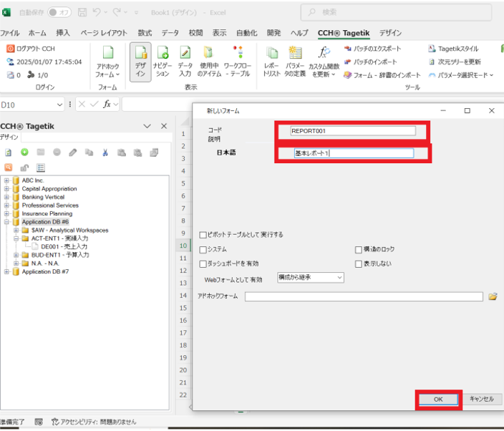Click the コード input field containing REPORT001
The height and width of the screenshot is (431, 504).
tap(352, 131)
